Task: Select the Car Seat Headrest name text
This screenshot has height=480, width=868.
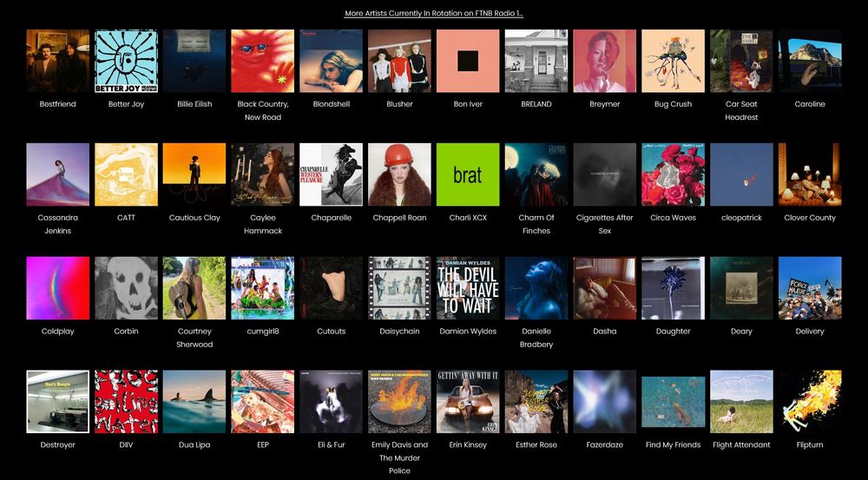Action: [741, 111]
